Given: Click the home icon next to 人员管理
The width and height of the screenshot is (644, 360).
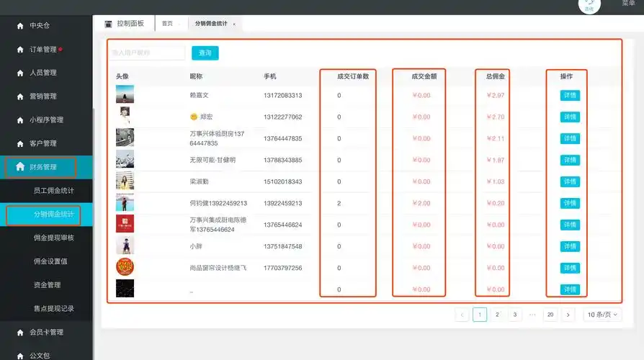Looking at the screenshot, I should point(20,73).
